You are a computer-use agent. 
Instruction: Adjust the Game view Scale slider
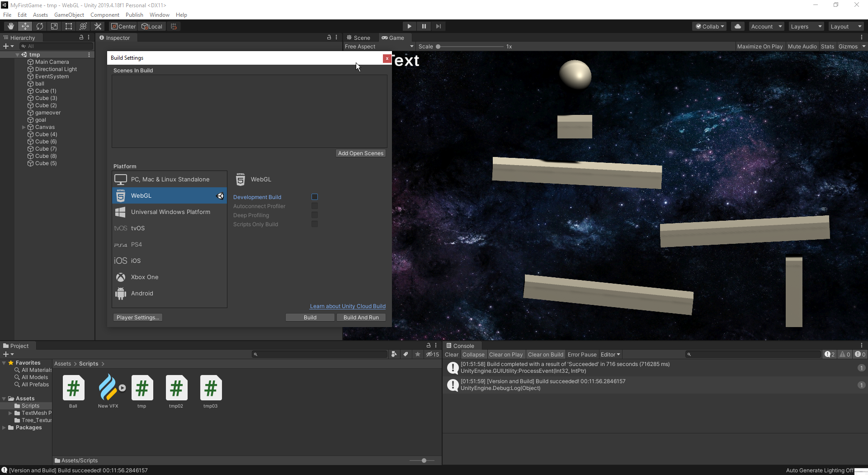pos(438,47)
